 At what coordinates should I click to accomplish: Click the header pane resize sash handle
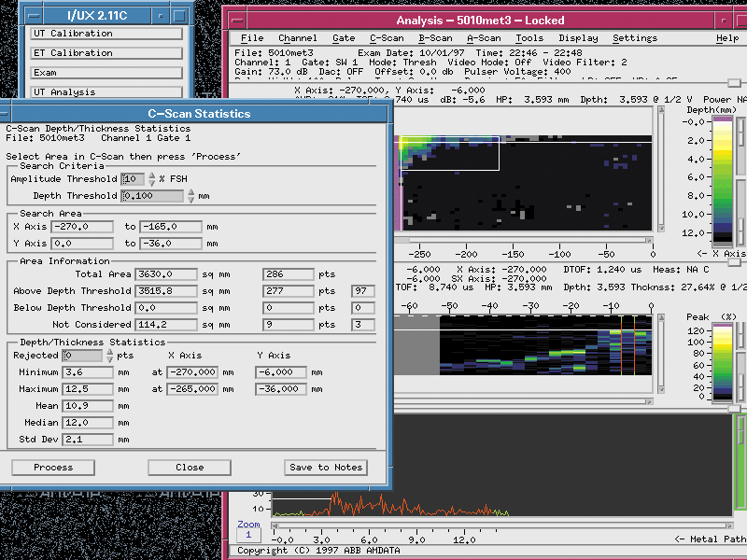pyautogui.click(x=734, y=83)
